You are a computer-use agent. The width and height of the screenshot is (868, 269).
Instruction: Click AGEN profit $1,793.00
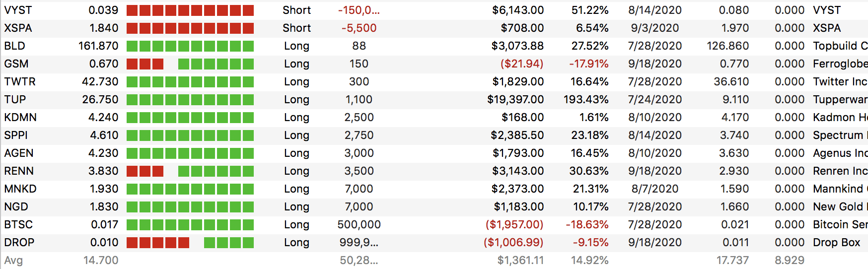coord(518,153)
